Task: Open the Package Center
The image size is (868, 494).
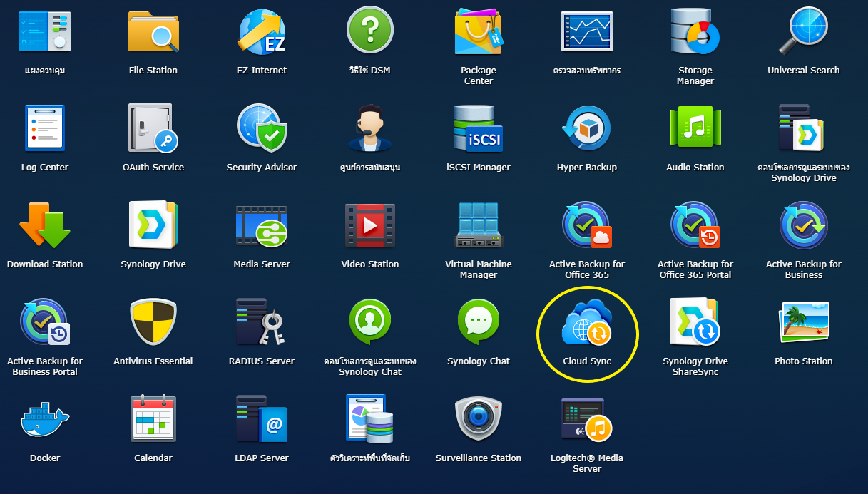Action: pyautogui.click(x=479, y=30)
